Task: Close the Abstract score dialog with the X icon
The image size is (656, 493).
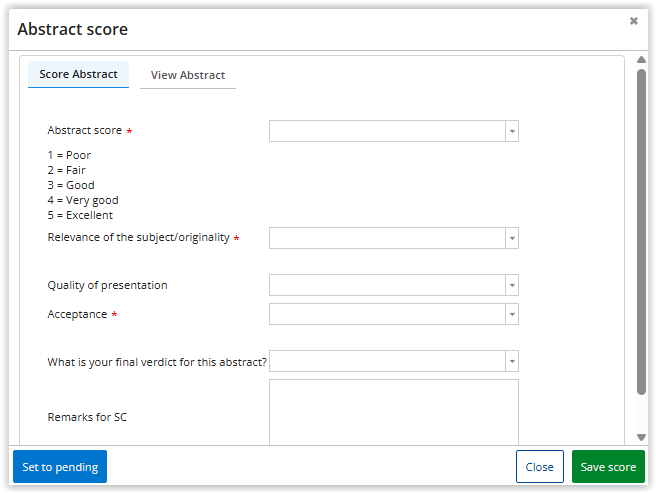Action: click(633, 21)
